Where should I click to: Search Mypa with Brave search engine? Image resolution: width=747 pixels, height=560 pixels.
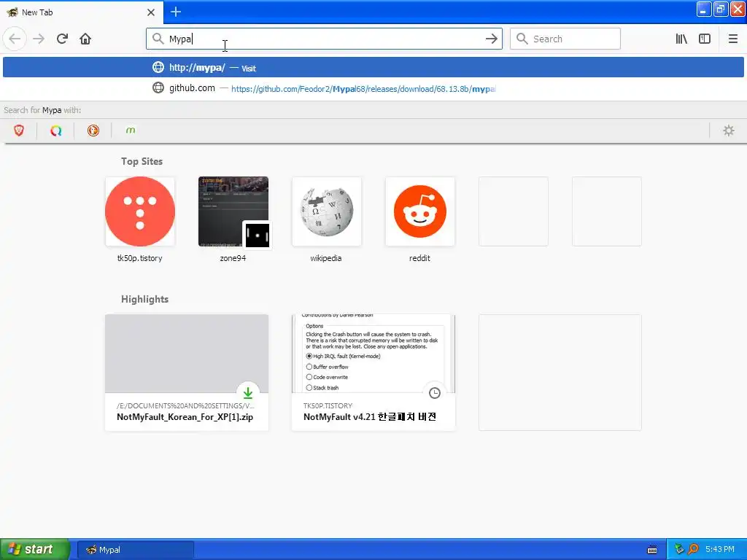18,130
